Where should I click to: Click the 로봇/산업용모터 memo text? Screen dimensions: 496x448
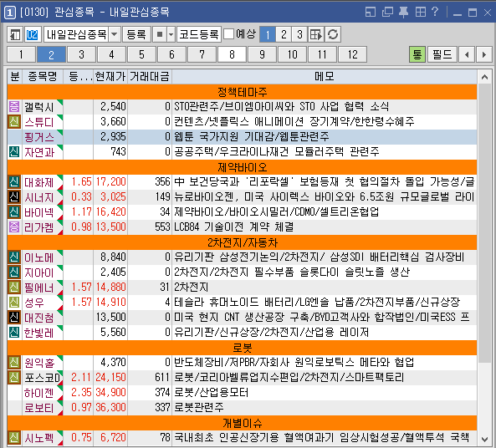click(x=212, y=393)
